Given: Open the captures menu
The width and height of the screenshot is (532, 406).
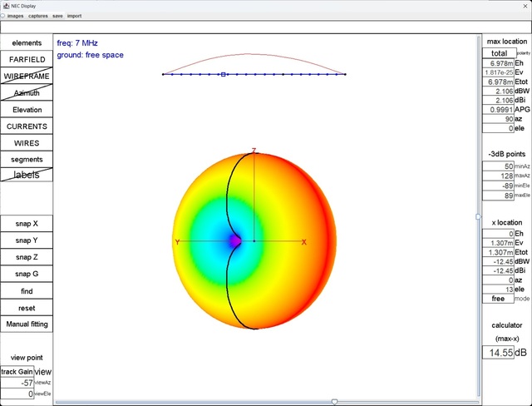Looking at the screenshot, I should click(37, 16).
